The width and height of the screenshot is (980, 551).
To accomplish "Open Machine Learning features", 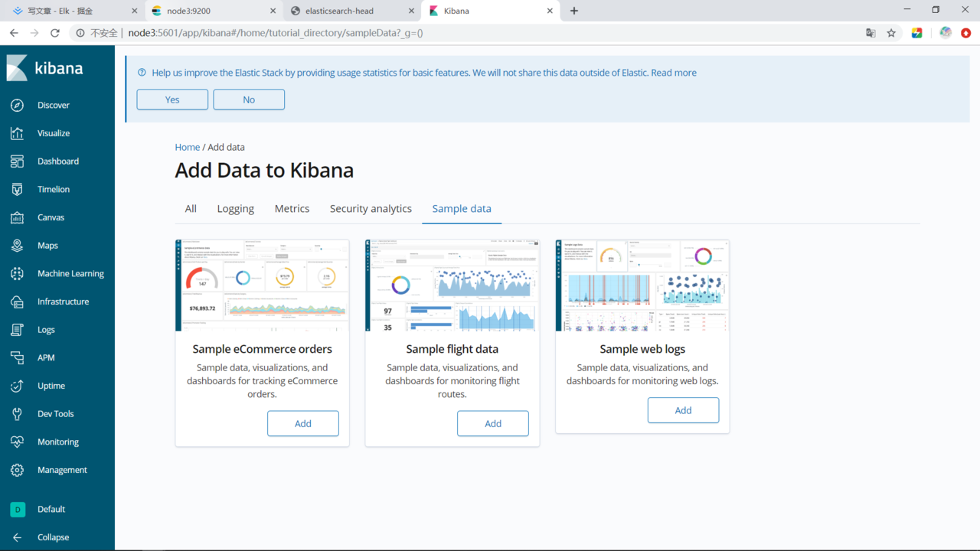I will 70,273.
